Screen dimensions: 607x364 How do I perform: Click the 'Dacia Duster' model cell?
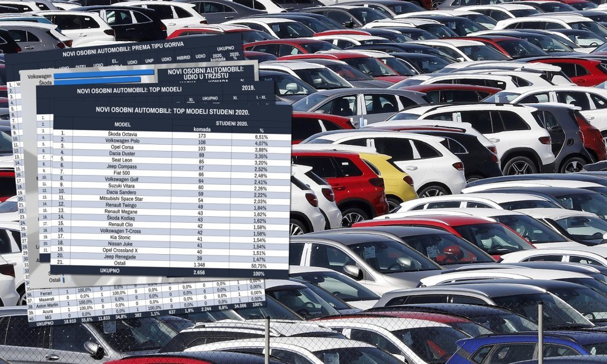pyautogui.click(x=123, y=153)
